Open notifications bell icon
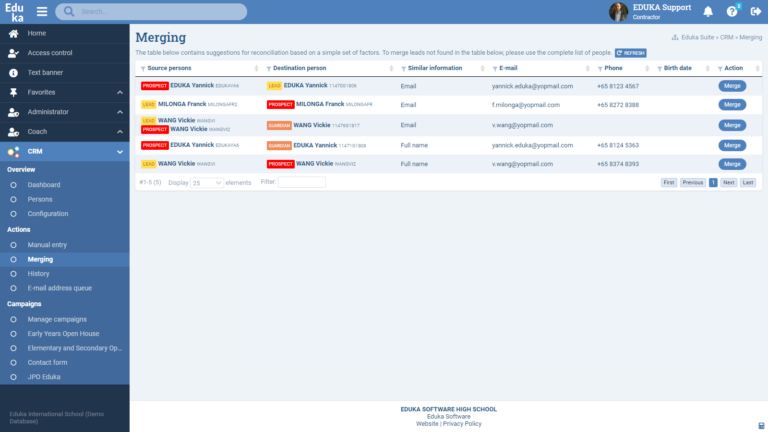Viewport: 768px width, 432px height. click(708, 11)
